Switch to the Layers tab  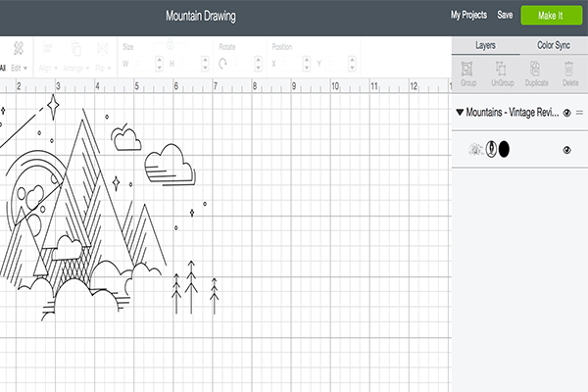coord(486,45)
